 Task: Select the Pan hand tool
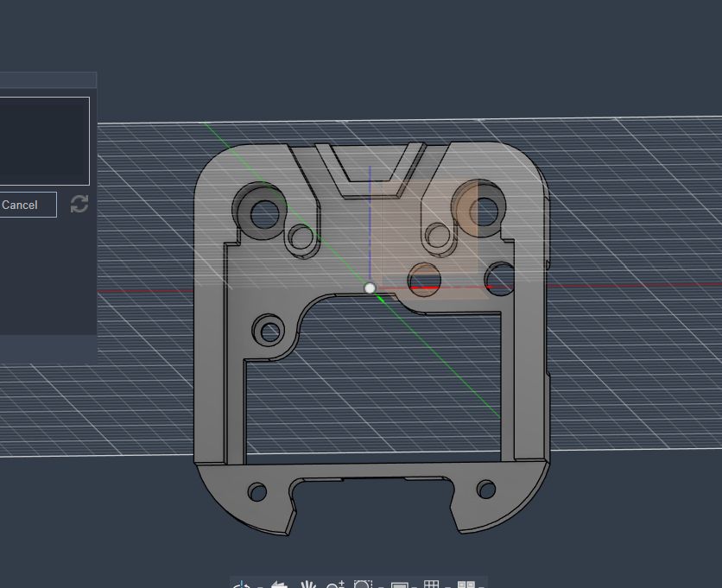point(308,585)
